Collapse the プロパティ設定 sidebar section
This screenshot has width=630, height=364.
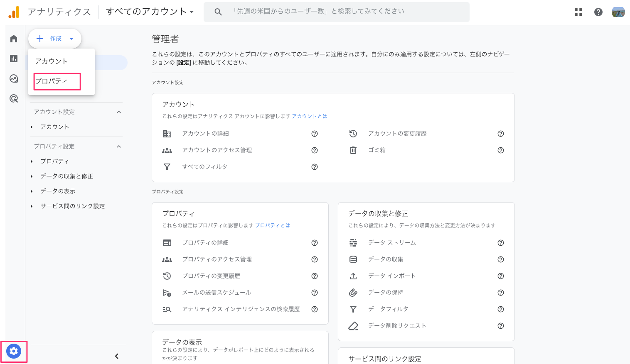119,147
